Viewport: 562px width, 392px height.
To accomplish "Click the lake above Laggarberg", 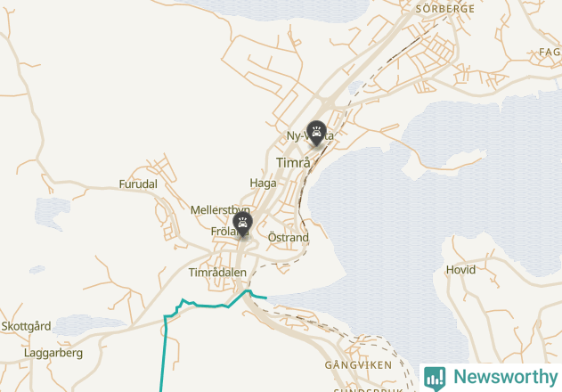I will coord(86,325).
